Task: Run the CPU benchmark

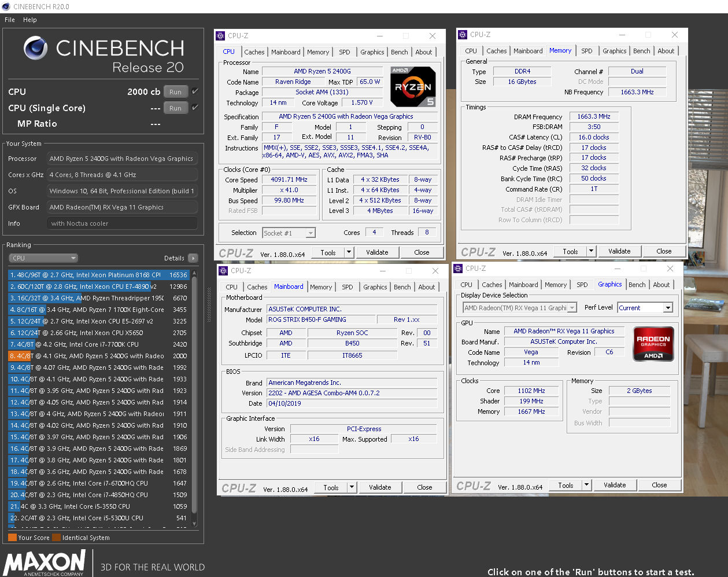Action: point(175,91)
